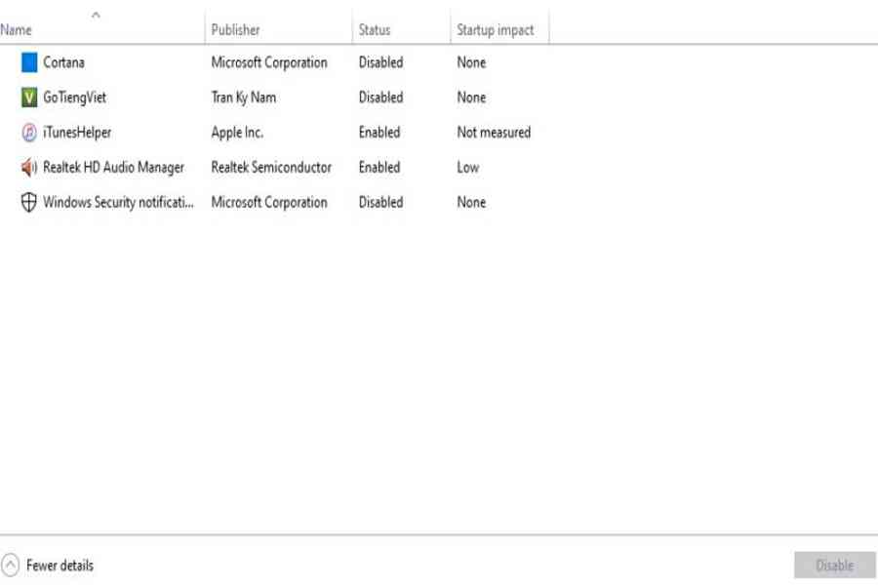The image size is (878, 588).
Task: Click the Disable button
Action: pos(834,565)
